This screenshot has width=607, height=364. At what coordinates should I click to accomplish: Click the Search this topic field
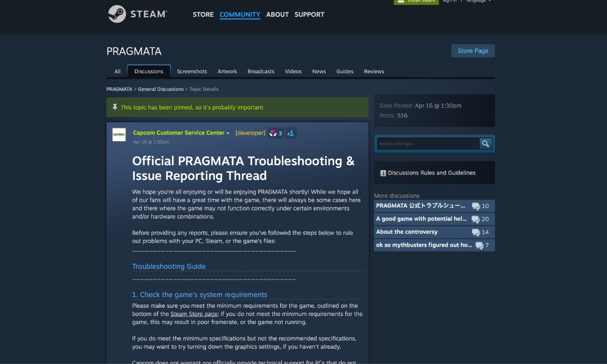[x=428, y=144]
